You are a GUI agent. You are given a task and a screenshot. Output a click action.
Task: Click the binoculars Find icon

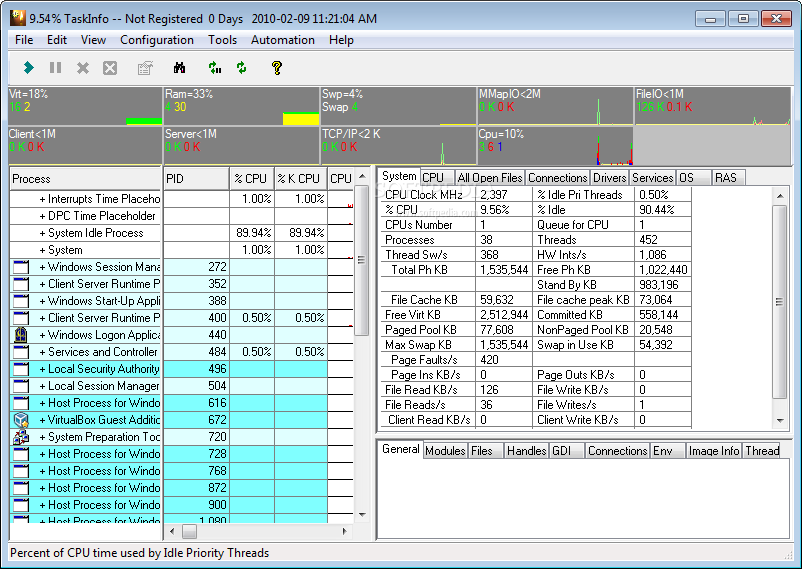pyautogui.click(x=180, y=68)
